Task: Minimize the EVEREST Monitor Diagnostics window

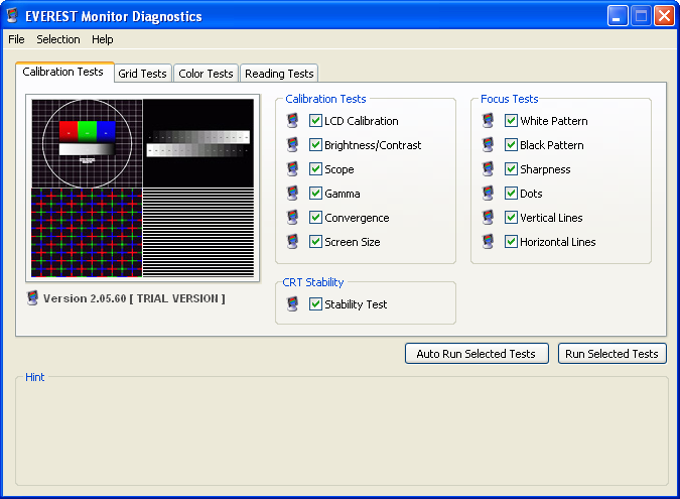Action: [x=618, y=16]
